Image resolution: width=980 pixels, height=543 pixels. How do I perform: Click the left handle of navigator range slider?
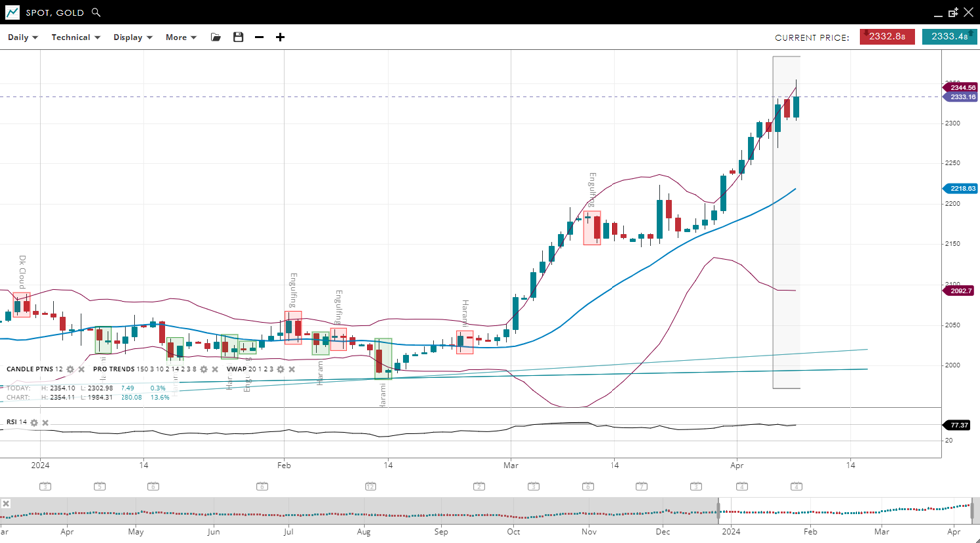pos(719,513)
